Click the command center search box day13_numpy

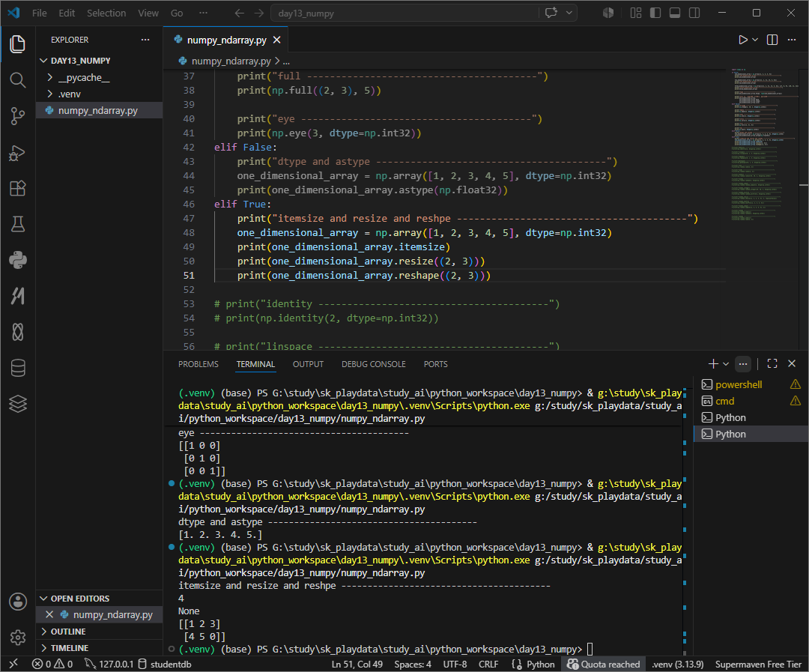(x=405, y=13)
